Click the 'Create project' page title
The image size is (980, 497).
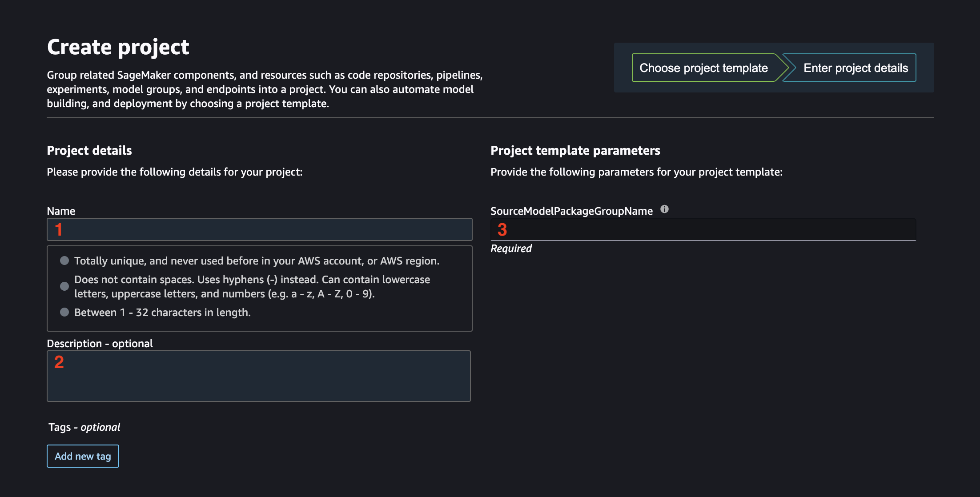[118, 47]
